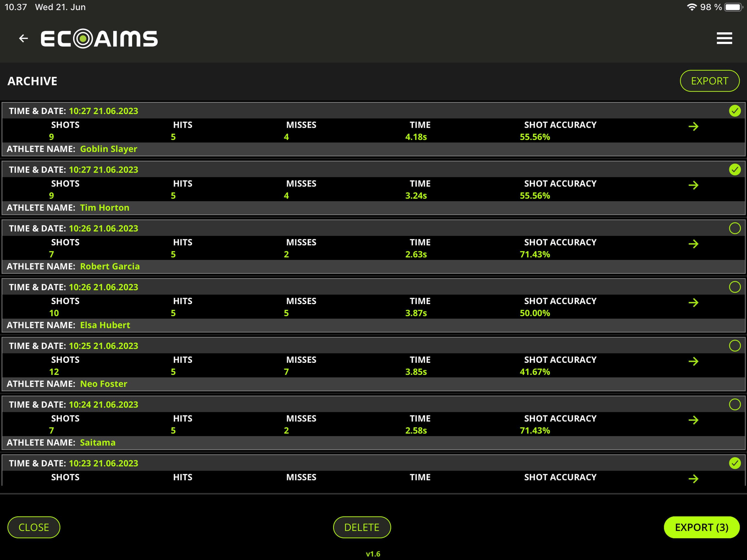747x560 pixels.
Task: Click the 10:25 21.06.2023 timestamp
Action: (103, 346)
